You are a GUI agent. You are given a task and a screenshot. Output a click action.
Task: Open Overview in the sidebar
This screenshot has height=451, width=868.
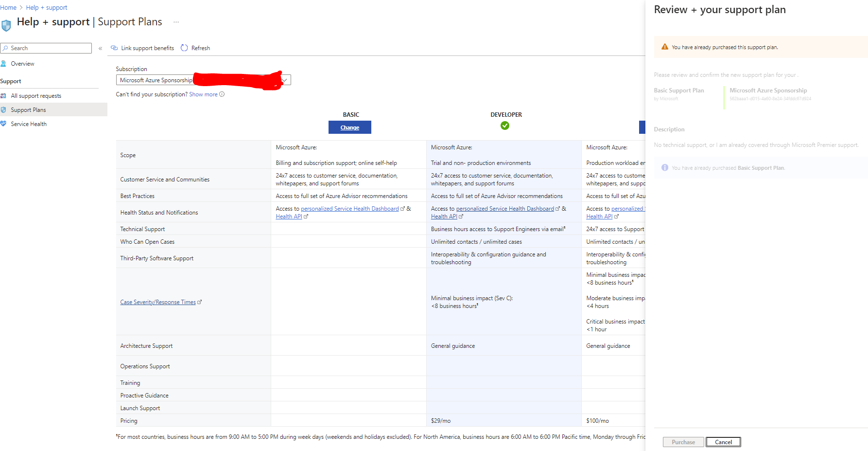[22, 64]
